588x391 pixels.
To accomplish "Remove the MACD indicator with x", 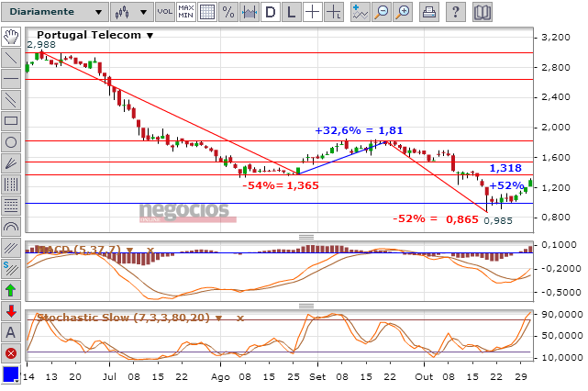I will [x=150, y=250].
